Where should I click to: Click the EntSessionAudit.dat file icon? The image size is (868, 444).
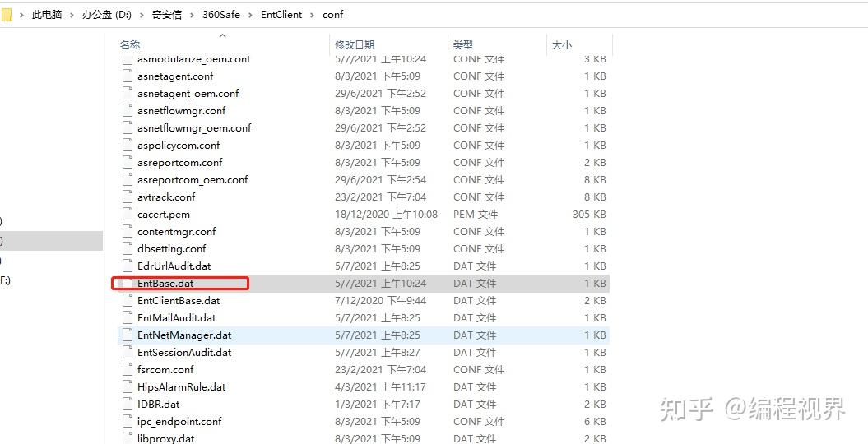(128, 352)
